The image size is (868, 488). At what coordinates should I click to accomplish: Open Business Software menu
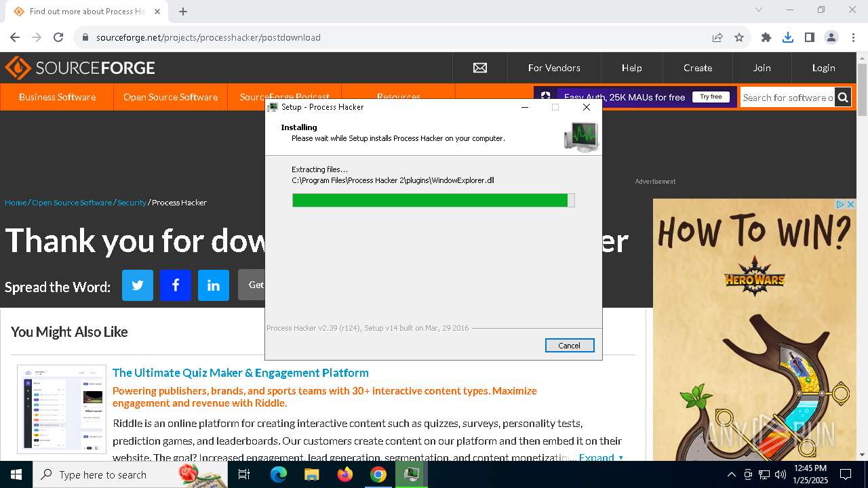57,97
